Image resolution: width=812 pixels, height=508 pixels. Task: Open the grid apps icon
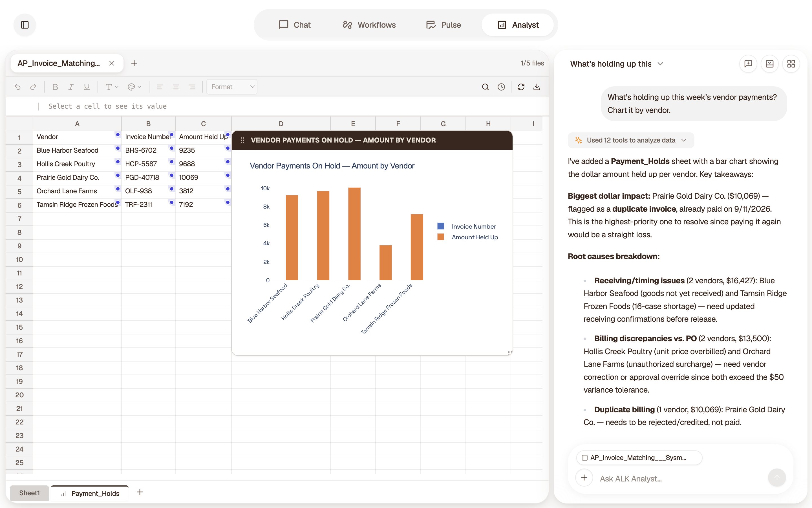pos(791,64)
